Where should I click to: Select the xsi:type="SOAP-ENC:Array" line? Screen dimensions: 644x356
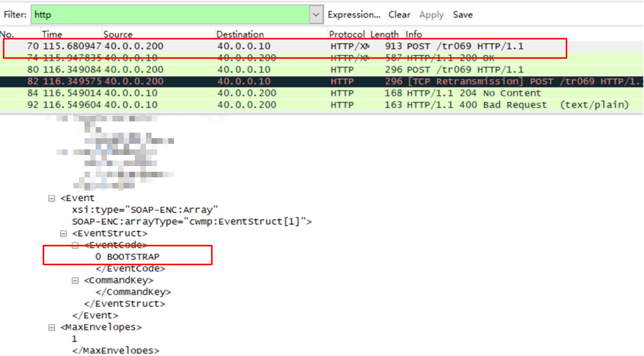pos(145,210)
